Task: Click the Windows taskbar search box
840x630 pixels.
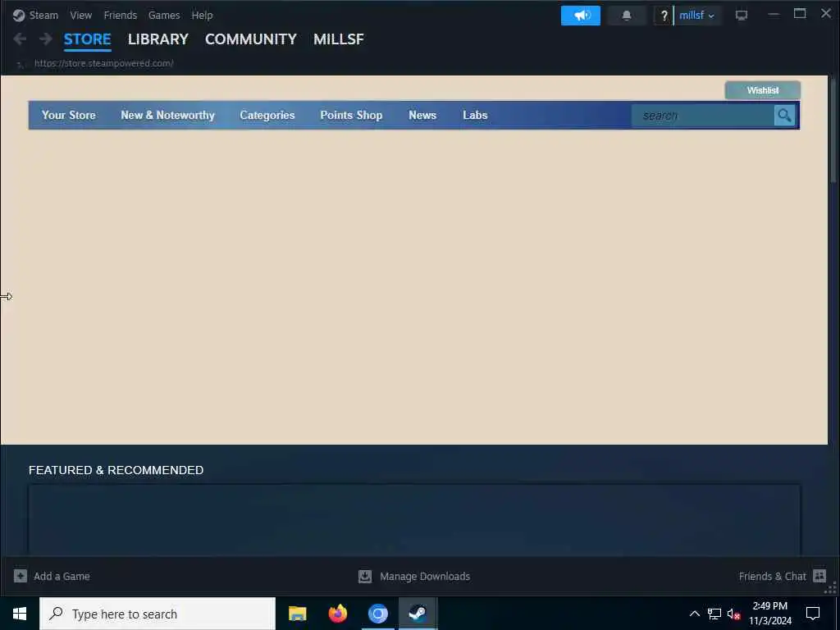Action: [x=157, y=614]
